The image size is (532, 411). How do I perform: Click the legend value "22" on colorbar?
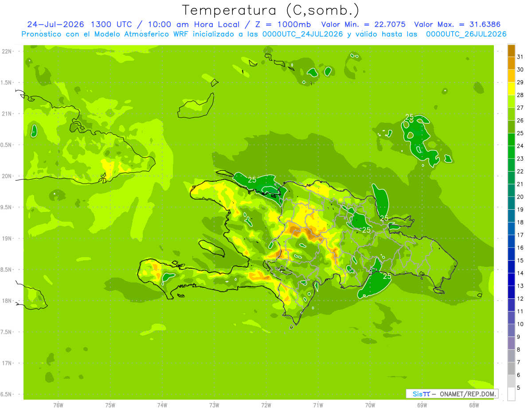pos(520,171)
